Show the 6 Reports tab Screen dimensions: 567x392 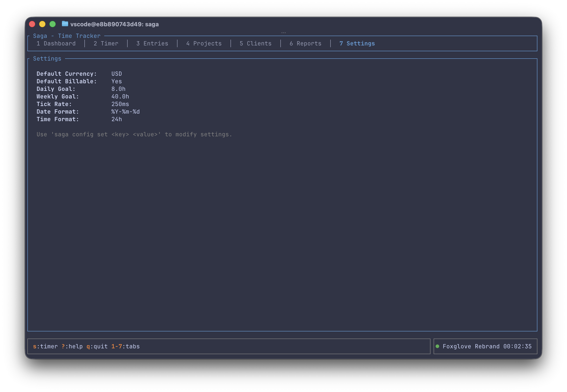[305, 43]
